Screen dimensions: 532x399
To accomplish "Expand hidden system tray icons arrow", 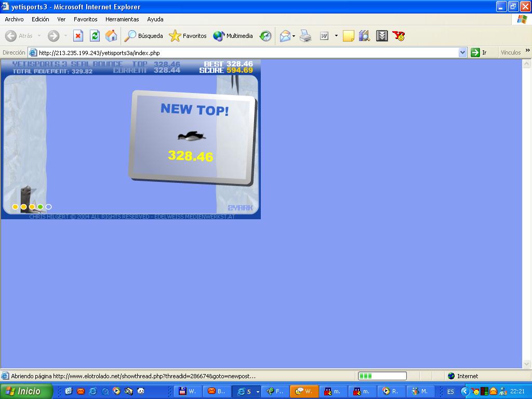I will (465, 391).
